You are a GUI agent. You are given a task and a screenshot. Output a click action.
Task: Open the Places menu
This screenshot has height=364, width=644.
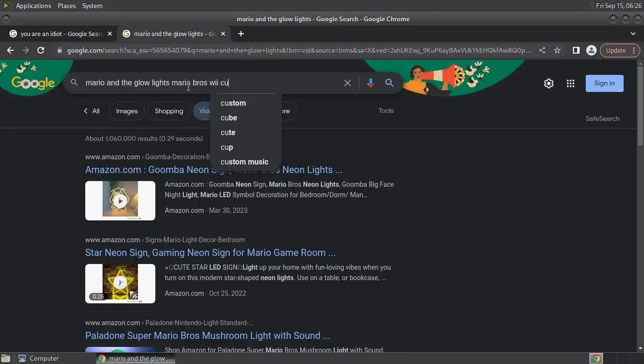pyautogui.click(x=67, y=6)
